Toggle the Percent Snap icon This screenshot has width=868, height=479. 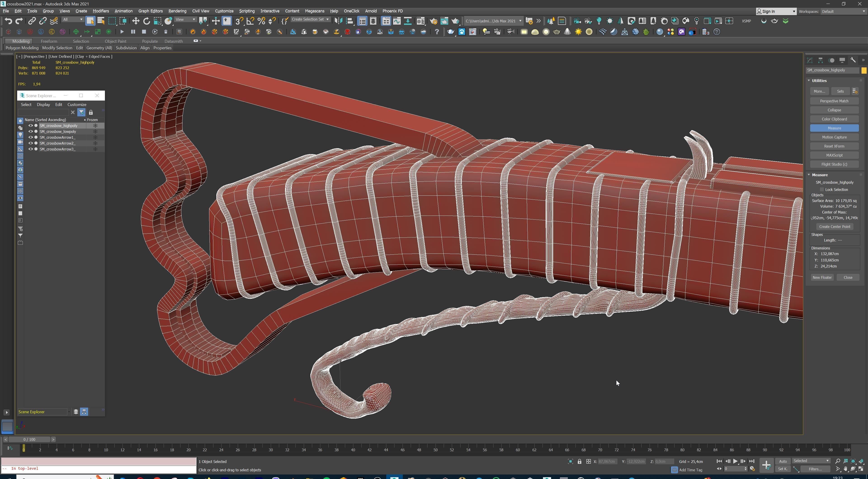click(261, 21)
